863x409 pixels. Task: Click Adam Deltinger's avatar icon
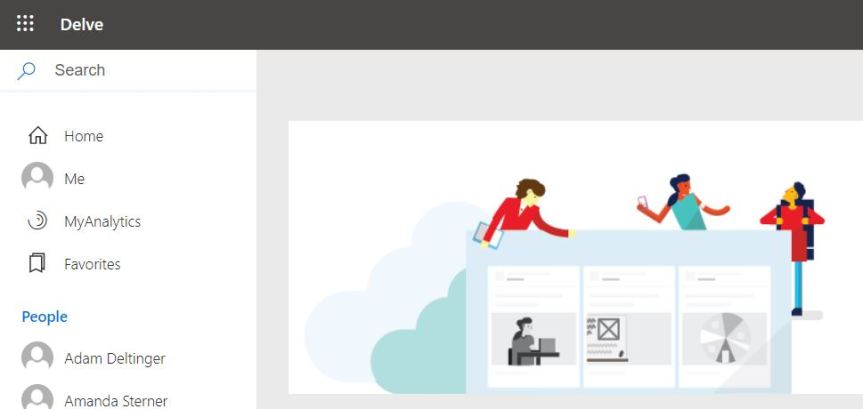click(38, 357)
